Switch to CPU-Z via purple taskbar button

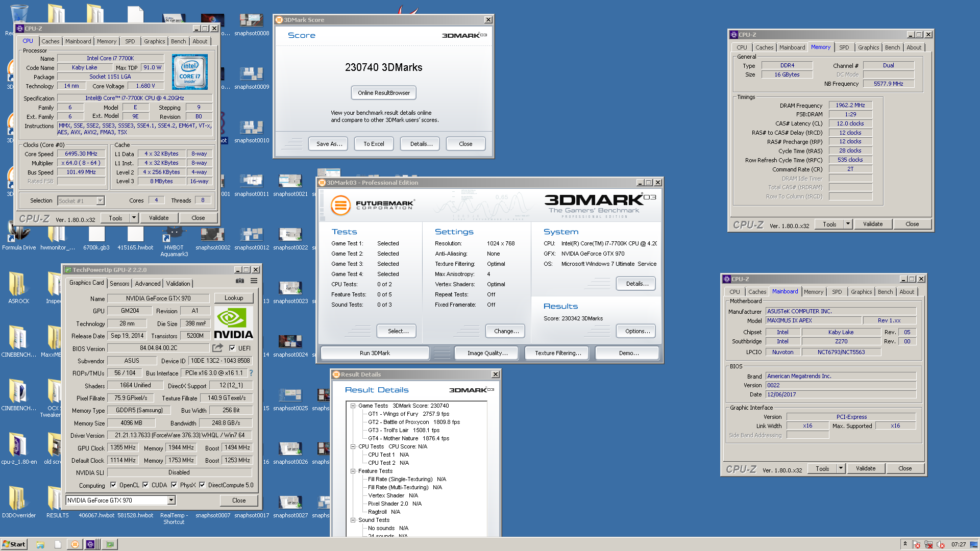(90, 544)
